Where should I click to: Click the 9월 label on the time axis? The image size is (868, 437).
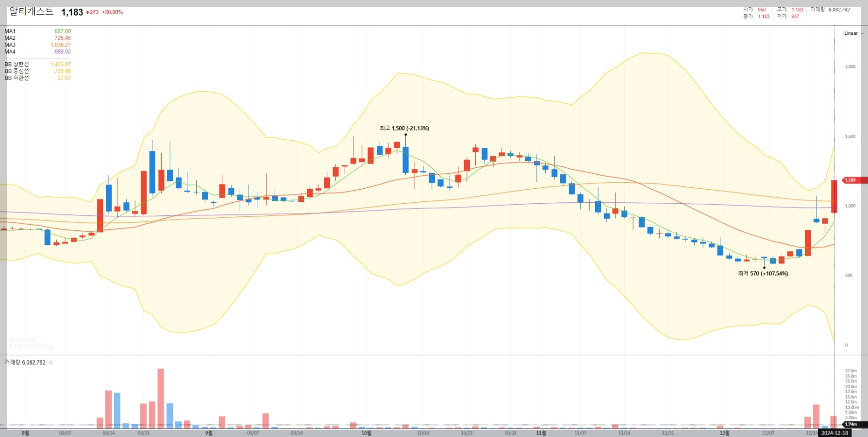click(209, 433)
